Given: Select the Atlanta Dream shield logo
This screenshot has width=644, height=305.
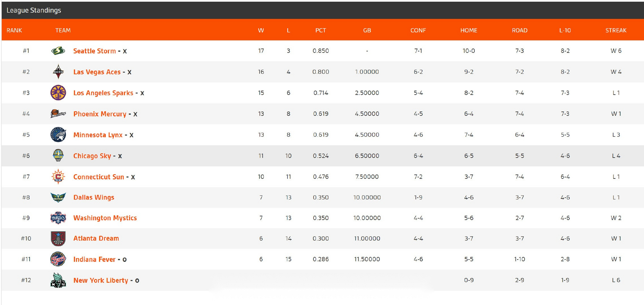Looking at the screenshot, I should pos(58,239).
